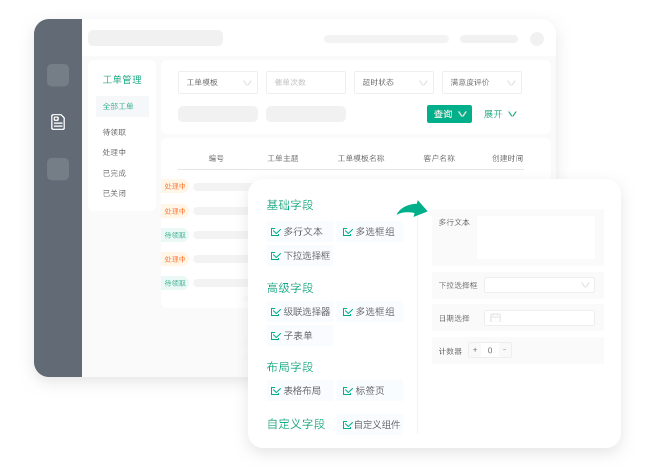This screenshot has width=660, height=470.
Task: Click the top square icon in dark sidebar
Action: click(x=58, y=75)
